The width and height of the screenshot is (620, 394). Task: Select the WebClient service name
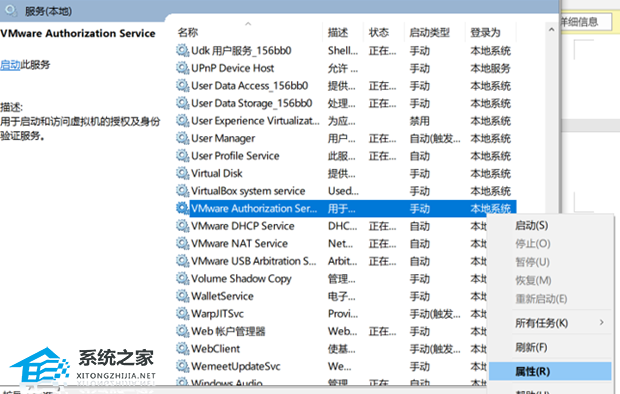click(x=215, y=349)
